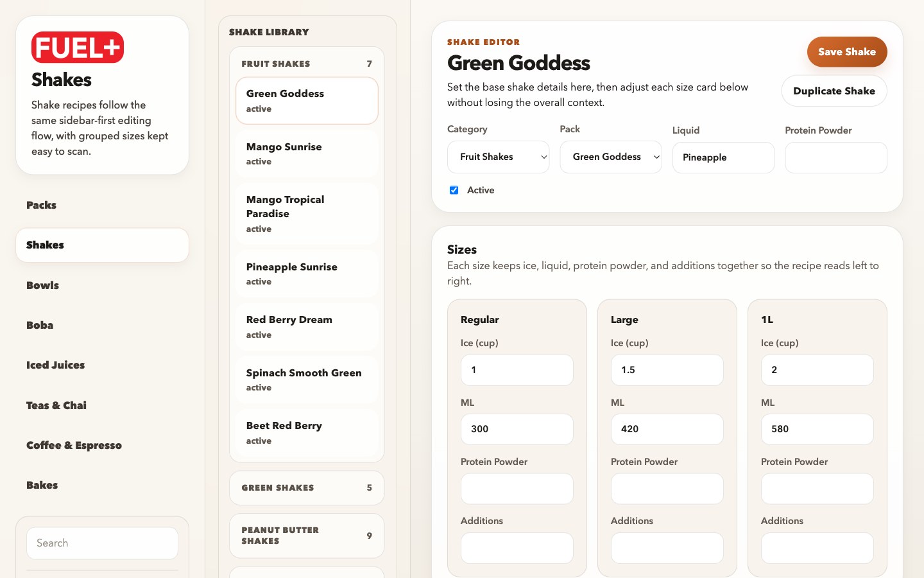The height and width of the screenshot is (578, 924).
Task: Expand the Peanut Butter Shakes group
Action: (307, 536)
